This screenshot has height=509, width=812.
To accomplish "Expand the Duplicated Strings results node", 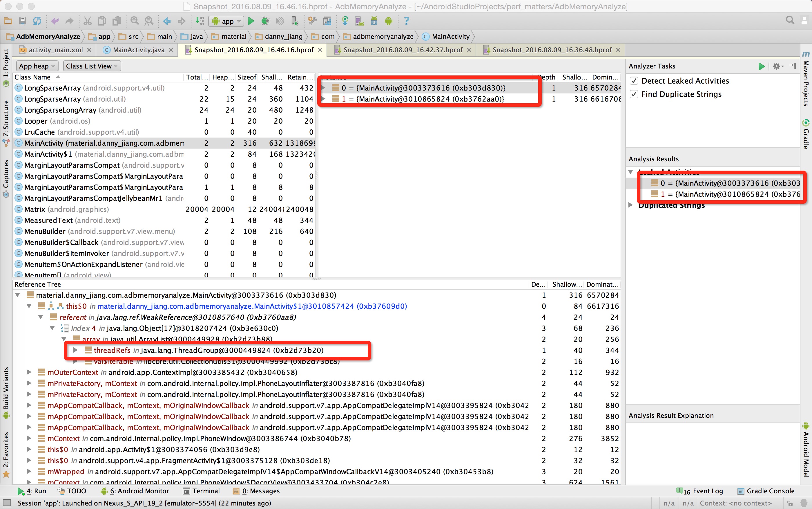I will click(631, 205).
